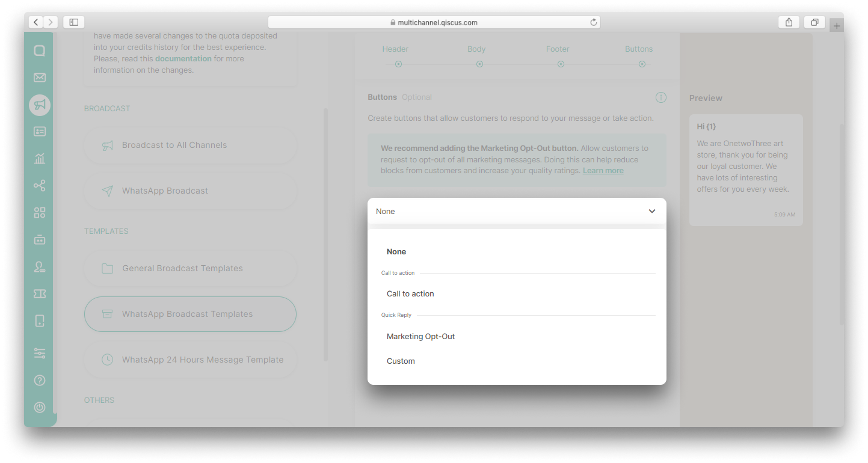Open the documentation link
The height and width of the screenshot is (463, 868).
point(183,58)
